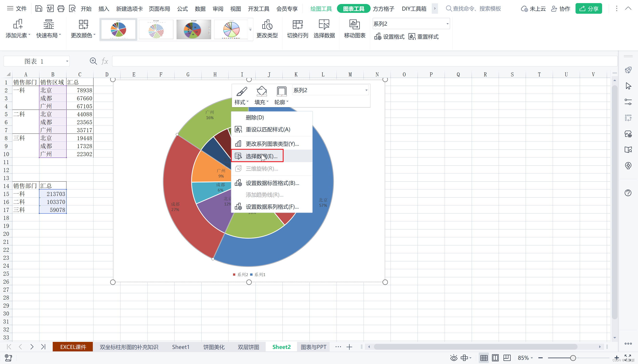The height and width of the screenshot is (364, 638).
Task: Click the Style (样式) brush icon
Action: (x=242, y=91)
